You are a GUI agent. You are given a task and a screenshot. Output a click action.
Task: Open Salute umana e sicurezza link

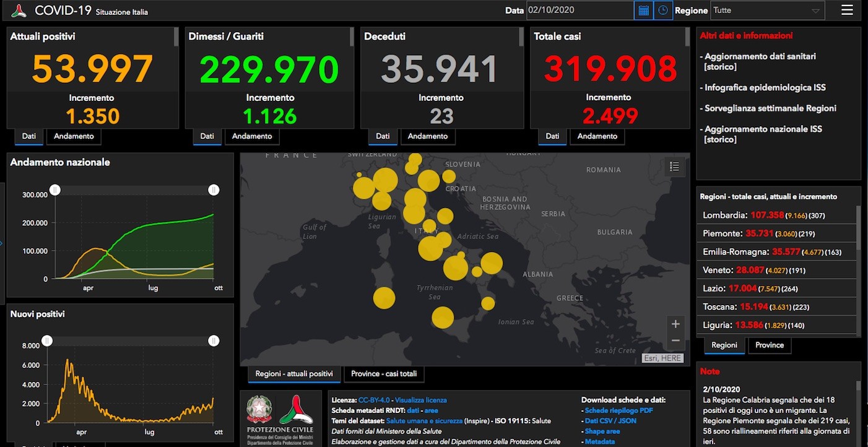pyautogui.click(x=423, y=421)
